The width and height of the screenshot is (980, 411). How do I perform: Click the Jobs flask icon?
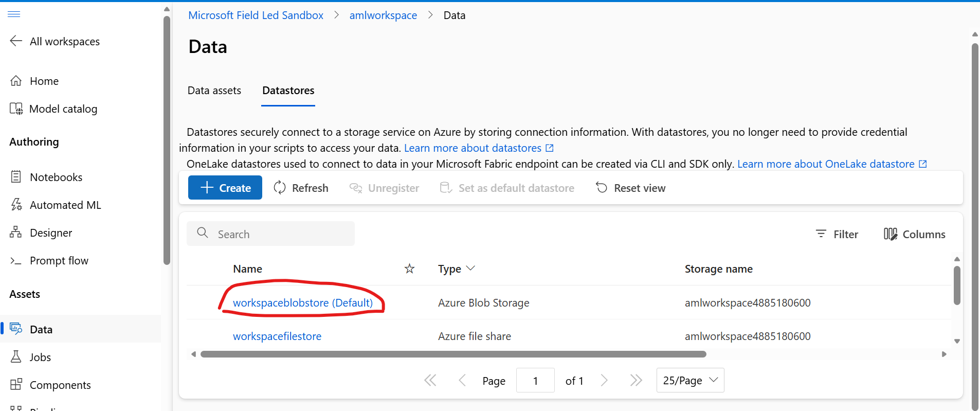click(16, 357)
